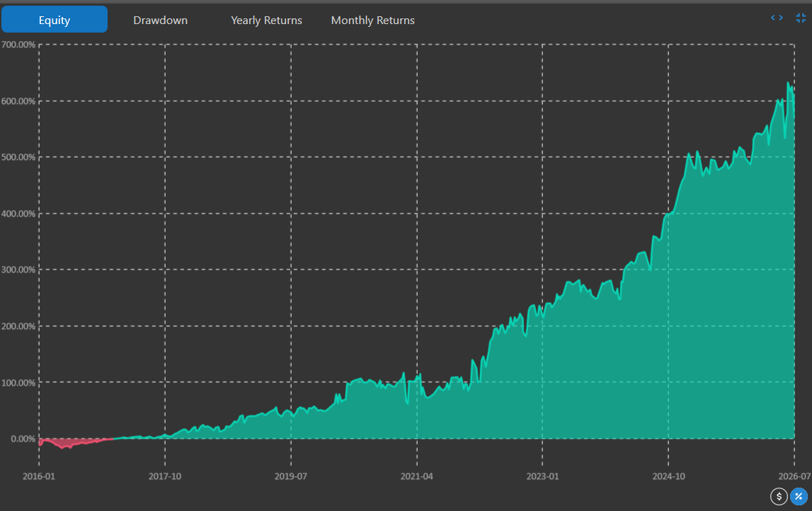The image size is (812, 511).
Task: Switch to the Drawdown tab
Action: pyautogui.click(x=161, y=21)
